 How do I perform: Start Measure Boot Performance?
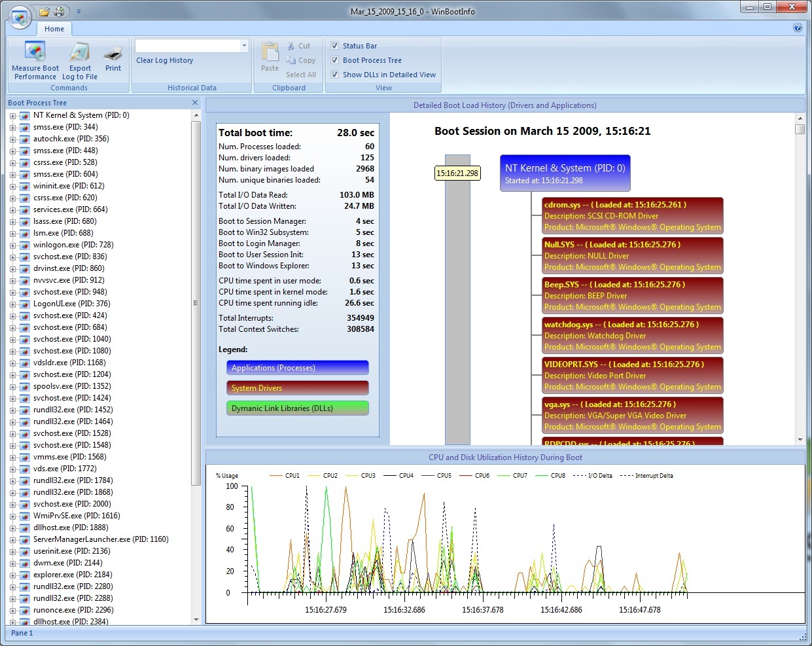pyautogui.click(x=35, y=61)
